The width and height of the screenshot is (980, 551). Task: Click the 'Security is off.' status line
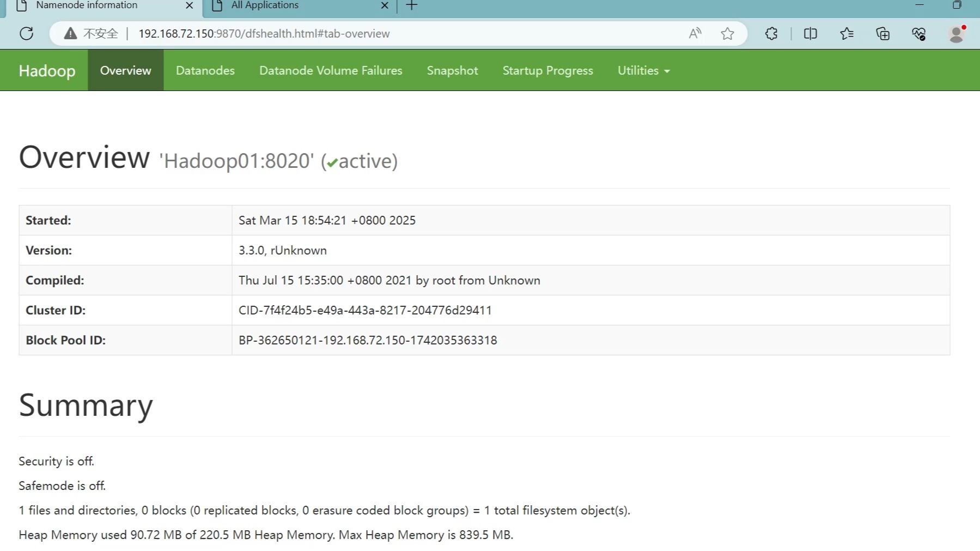pos(57,461)
